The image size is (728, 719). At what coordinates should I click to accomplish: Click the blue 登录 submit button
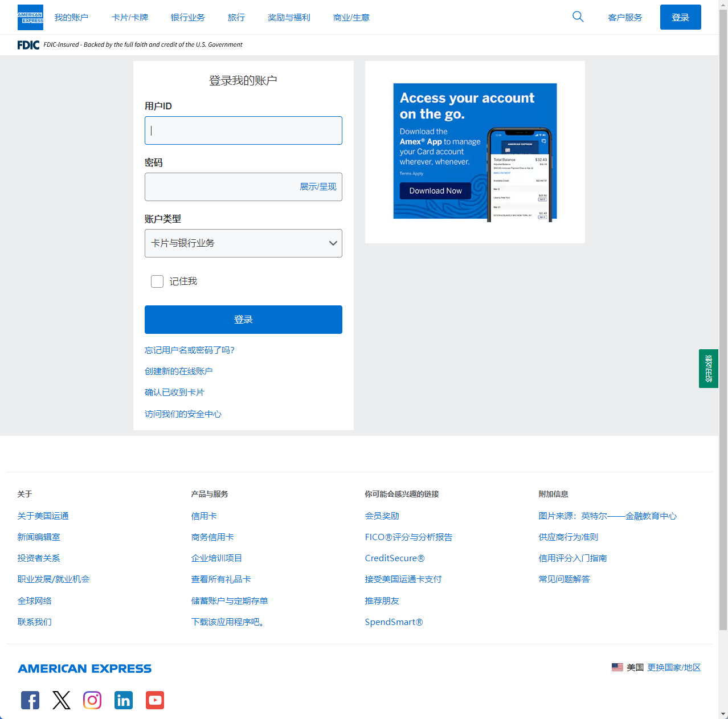[x=243, y=320]
